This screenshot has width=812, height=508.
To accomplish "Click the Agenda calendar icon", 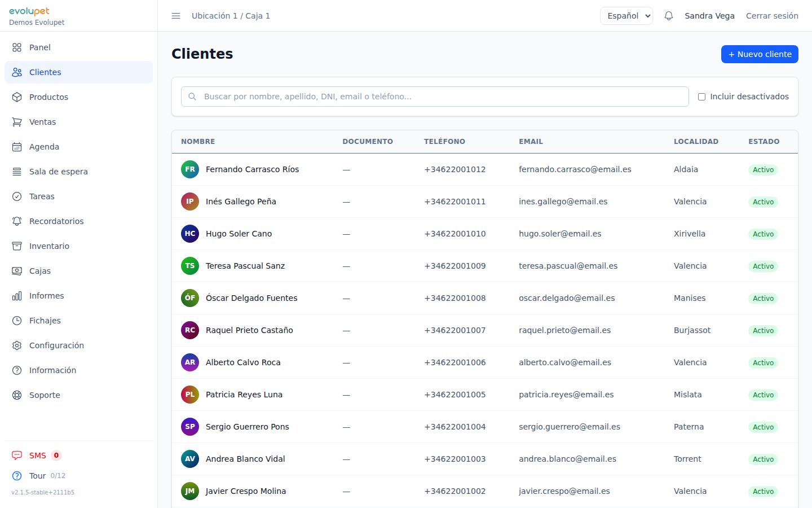I will pos(17,147).
